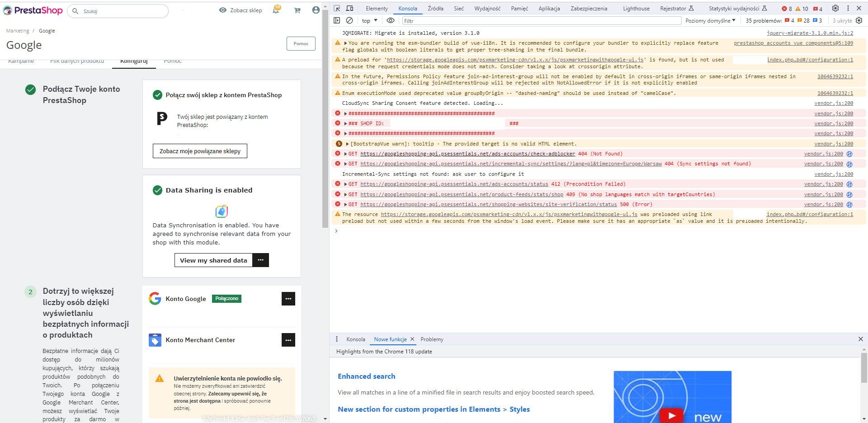Open the Wydajność DevTools tab
The height and width of the screenshot is (423, 868).
[487, 8]
